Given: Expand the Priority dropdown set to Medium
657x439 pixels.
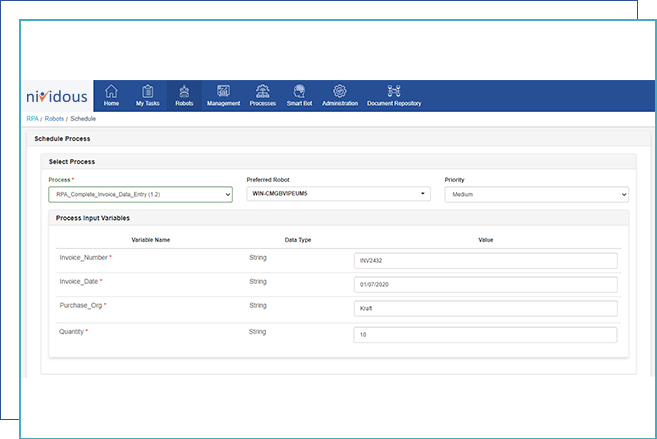Looking at the screenshot, I should (536, 194).
